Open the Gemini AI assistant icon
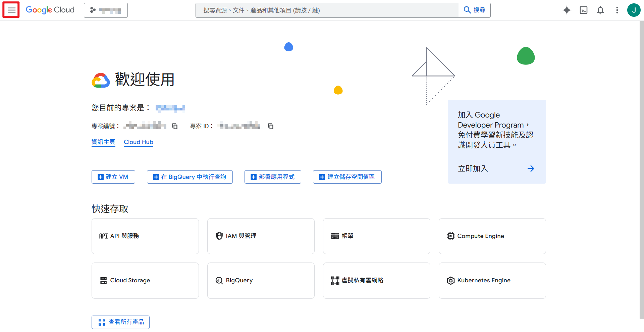This screenshot has height=332, width=644. point(567,10)
